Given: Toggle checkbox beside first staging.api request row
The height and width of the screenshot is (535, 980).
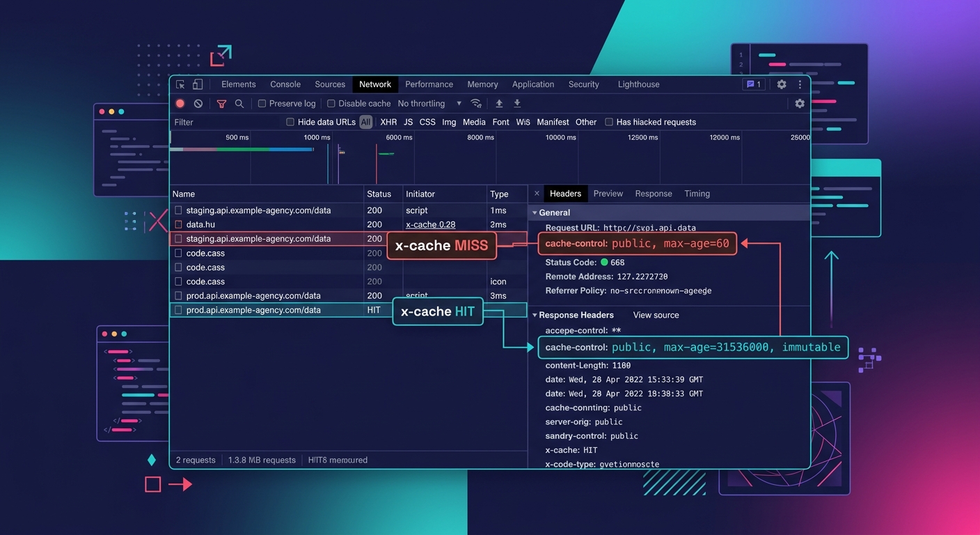Looking at the screenshot, I should point(179,210).
